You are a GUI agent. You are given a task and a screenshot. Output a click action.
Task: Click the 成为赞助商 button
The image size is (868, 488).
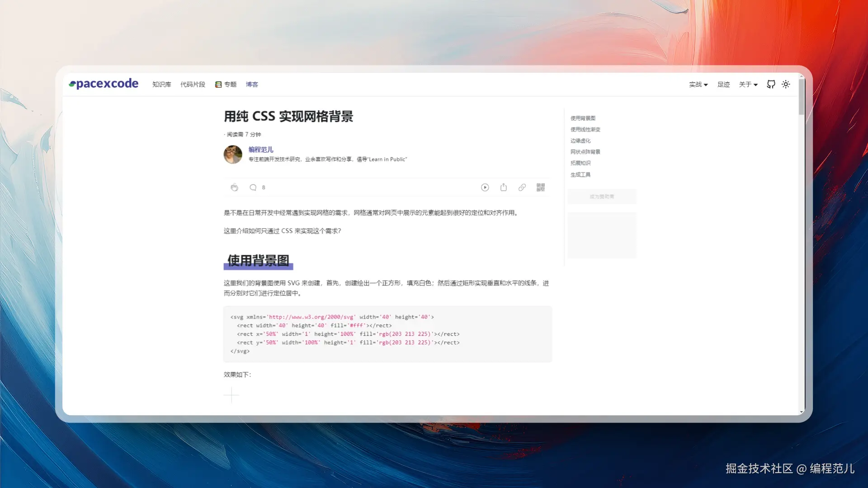click(x=602, y=197)
